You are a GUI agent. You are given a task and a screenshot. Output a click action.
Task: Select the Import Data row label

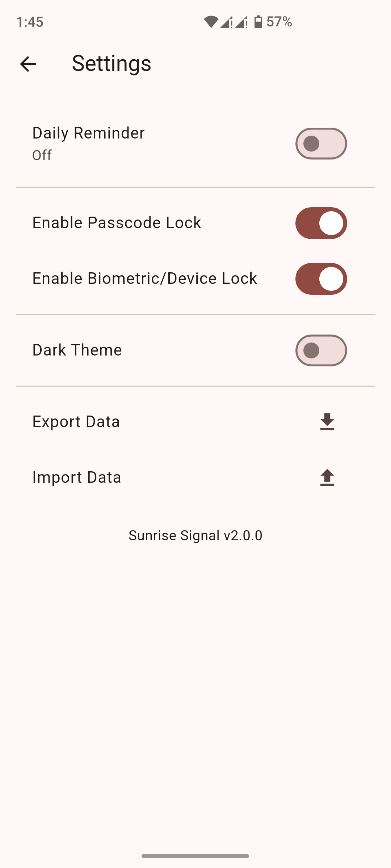click(77, 477)
